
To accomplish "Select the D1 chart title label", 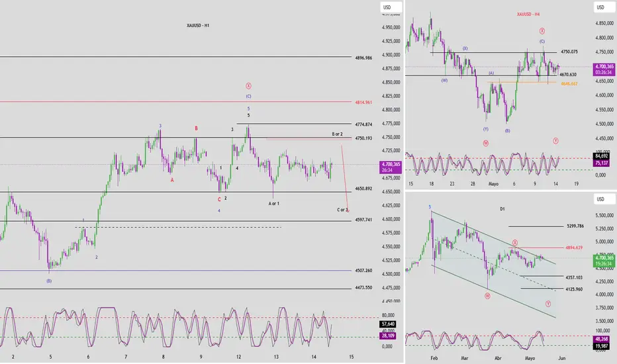I will (502, 209).
